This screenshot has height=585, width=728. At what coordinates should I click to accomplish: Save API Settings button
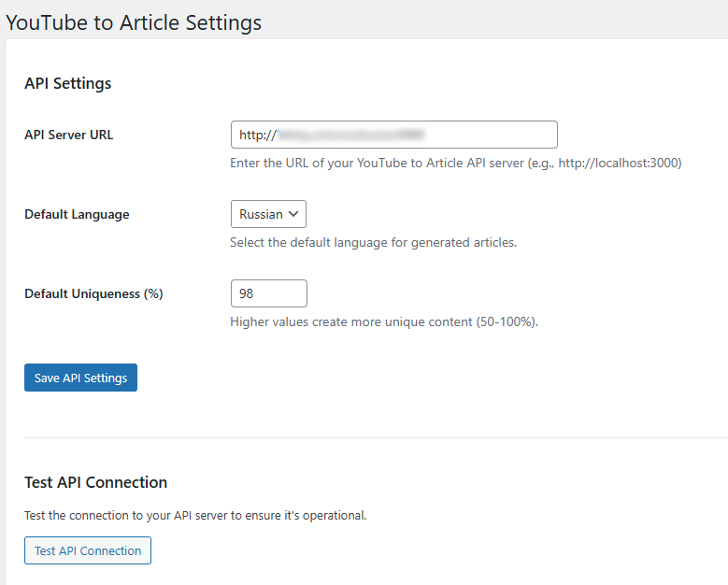(x=80, y=378)
